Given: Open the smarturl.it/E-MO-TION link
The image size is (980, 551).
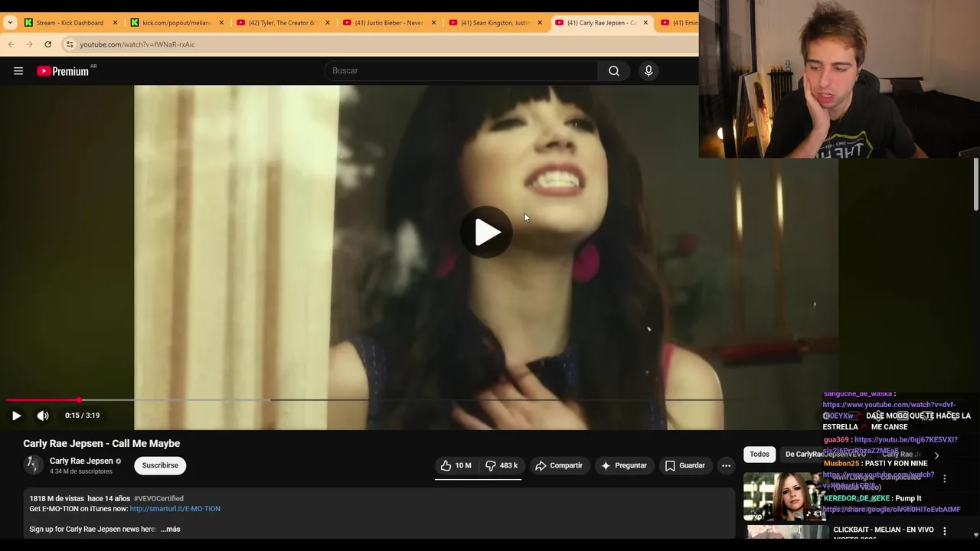Looking at the screenshot, I should tap(175, 509).
